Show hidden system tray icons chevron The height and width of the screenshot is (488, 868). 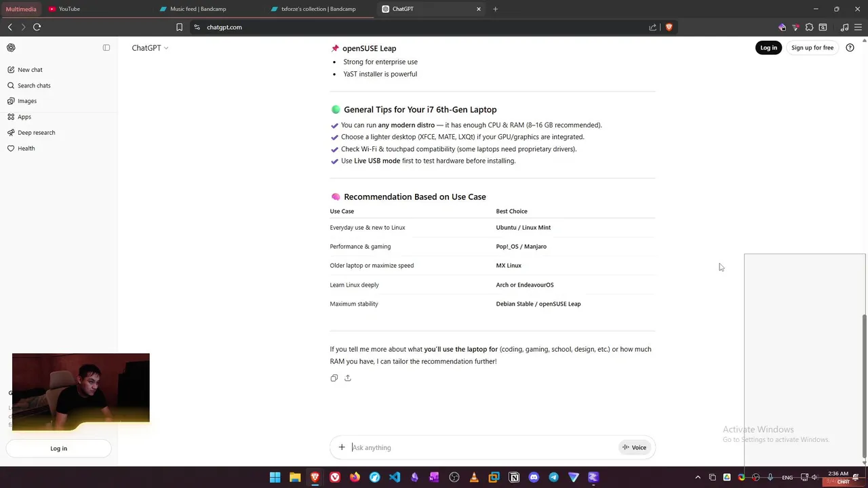698,477
